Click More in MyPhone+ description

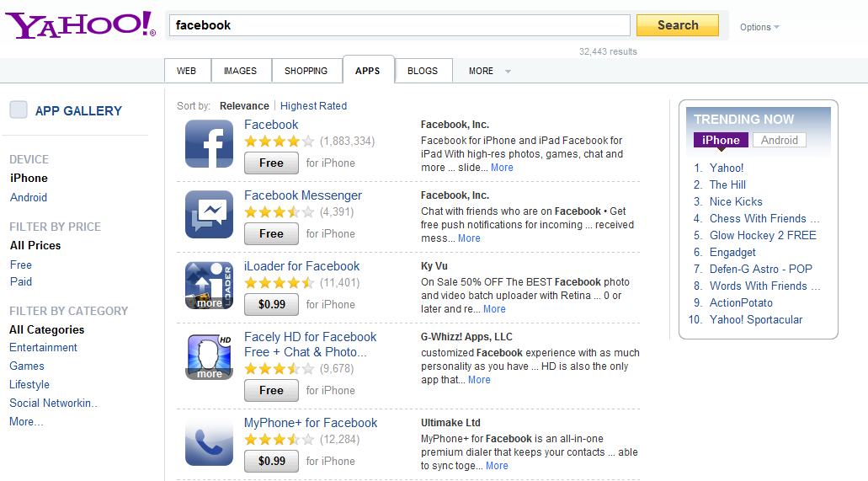[x=497, y=466]
